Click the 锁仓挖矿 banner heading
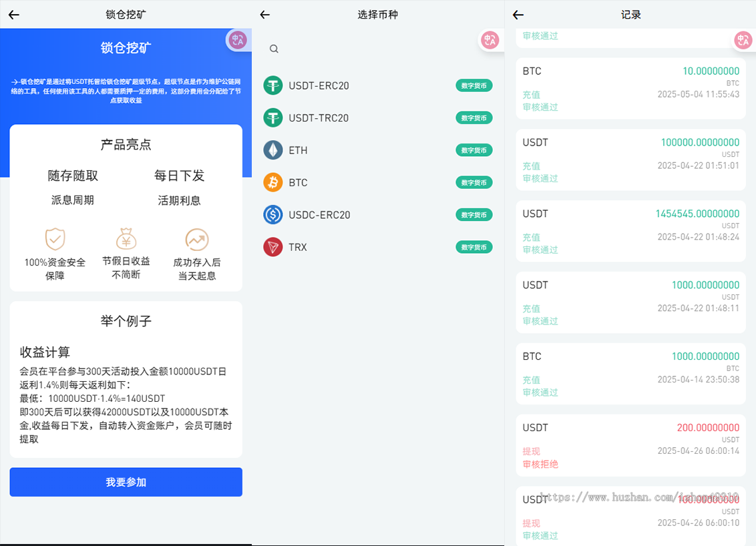 click(x=126, y=47)
